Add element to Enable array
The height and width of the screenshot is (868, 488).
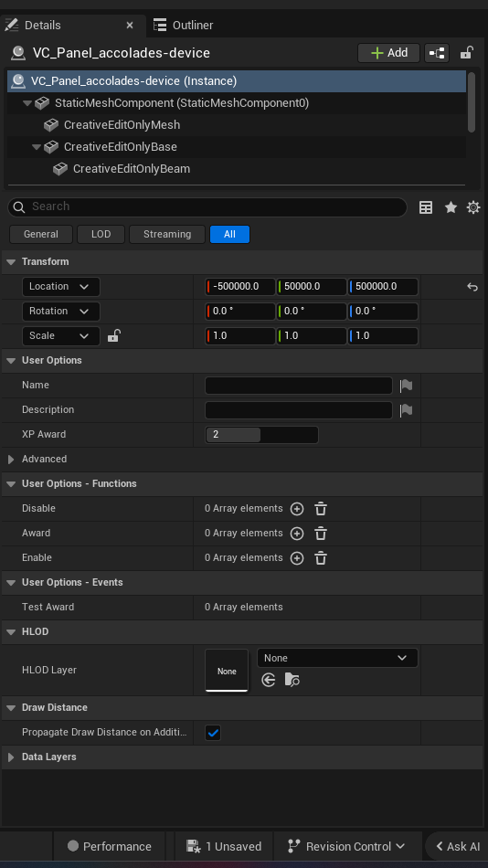[x=297, y=558]
